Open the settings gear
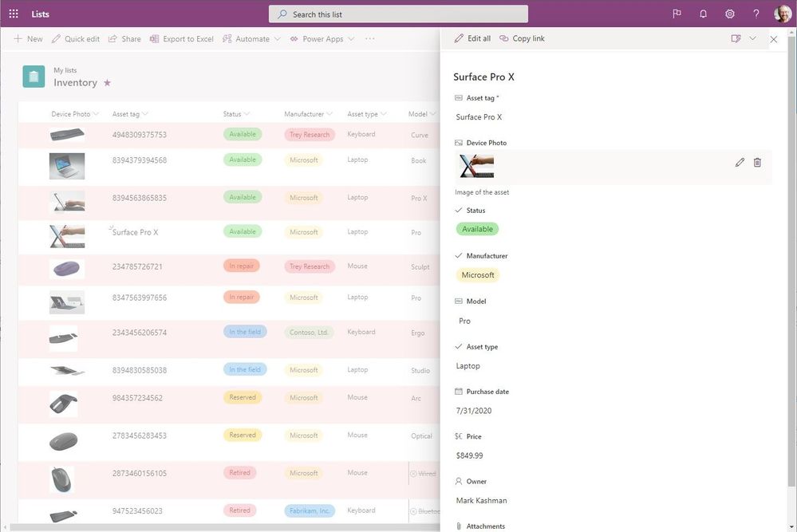797x532 pixels. pos(729,14)
